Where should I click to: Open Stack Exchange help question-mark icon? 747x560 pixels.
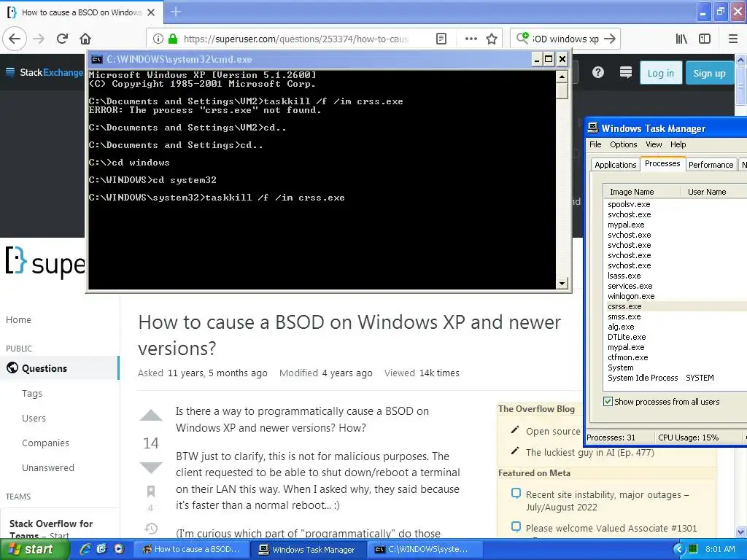pyautogui.click(x=598, y=72)
